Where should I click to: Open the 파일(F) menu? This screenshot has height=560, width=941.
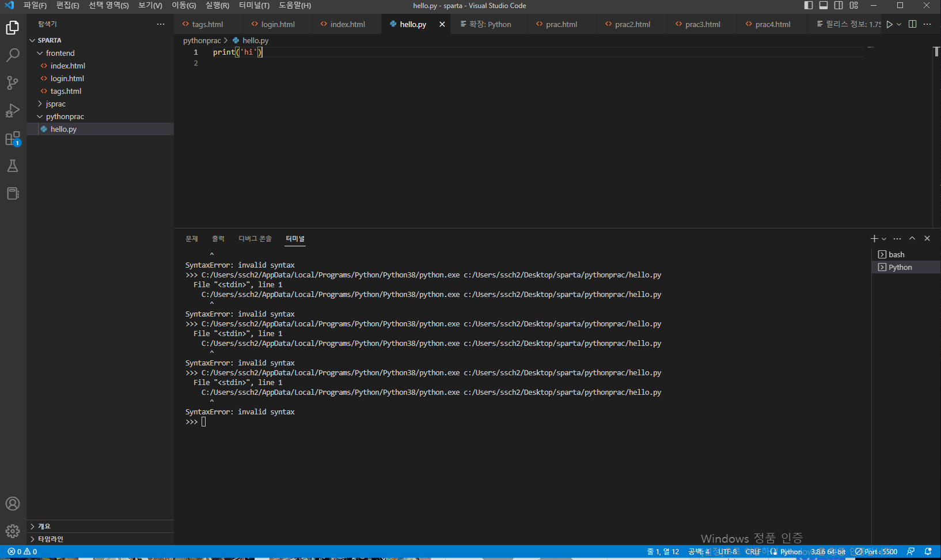pos(35,5)
